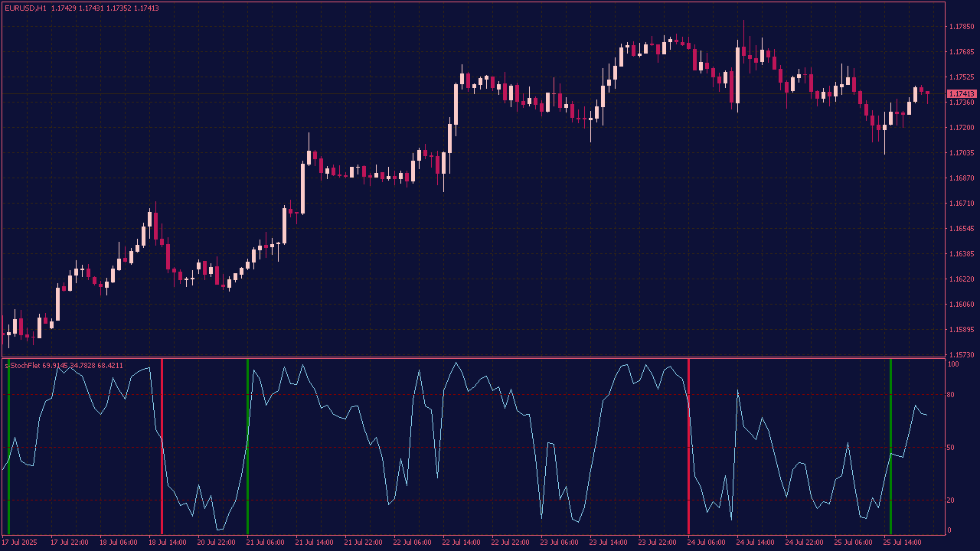The image size is (980, 551).
Task: Click the 50 level on the indicator scale
Action: [952, 448]
